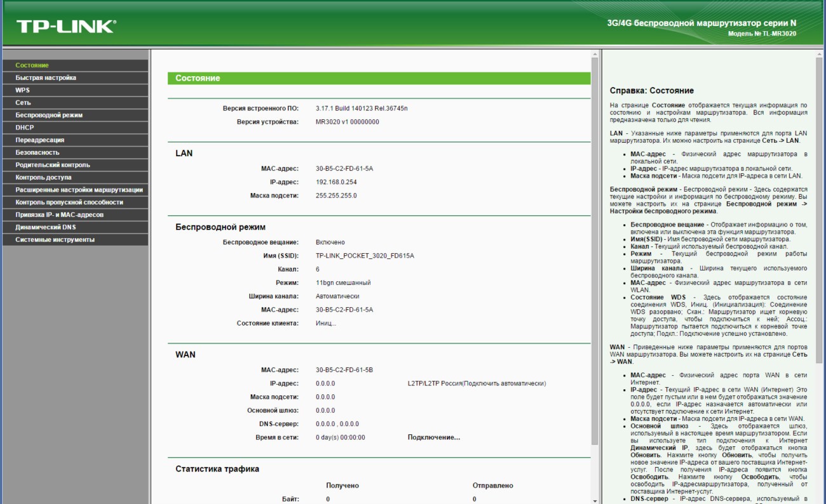The image size is (826, 504).
Task: Expand Беспроводной режим wireless menu
Action: tap(49, 115)
